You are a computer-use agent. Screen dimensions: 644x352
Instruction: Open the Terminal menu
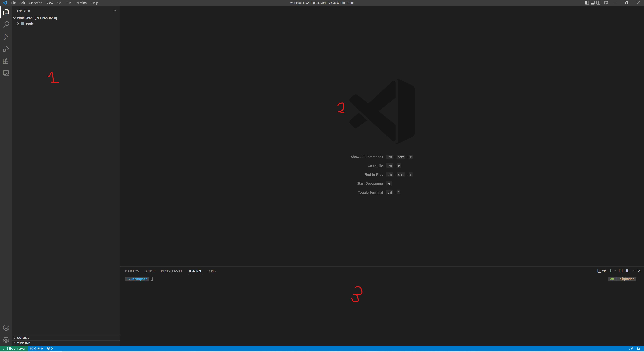coord(81,3)
